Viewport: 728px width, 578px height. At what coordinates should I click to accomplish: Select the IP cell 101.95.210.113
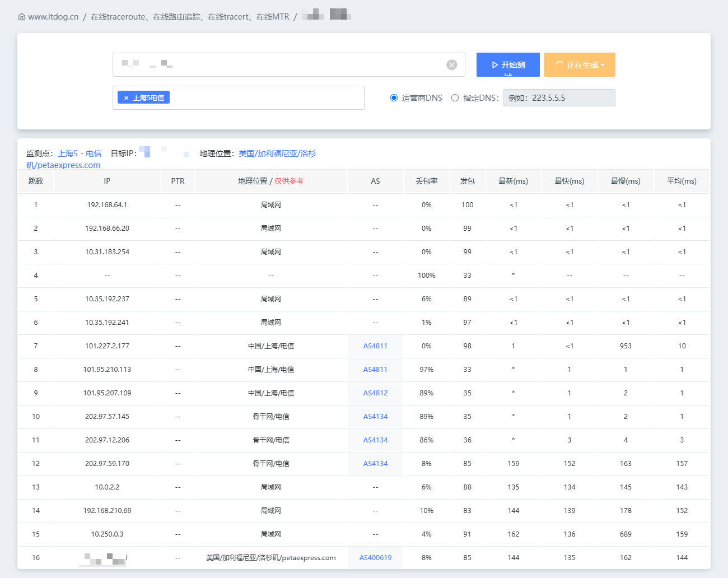pyautogui.click(x=107, y=370)
